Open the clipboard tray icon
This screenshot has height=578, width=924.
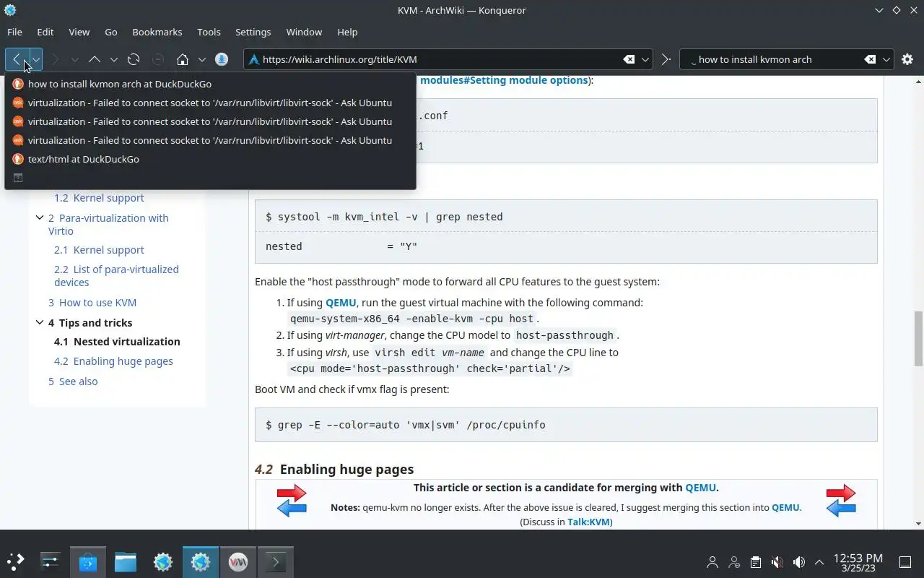(755, 561)
